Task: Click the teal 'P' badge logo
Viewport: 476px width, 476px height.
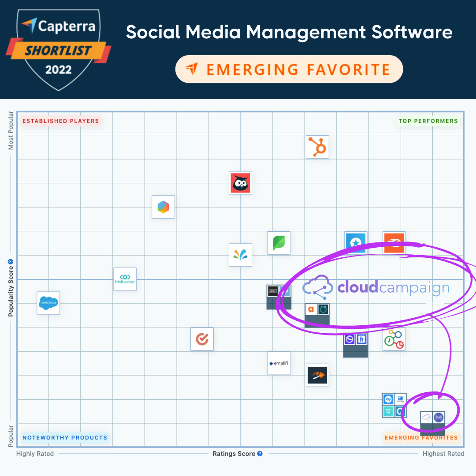Action: [x=388, y=412]
